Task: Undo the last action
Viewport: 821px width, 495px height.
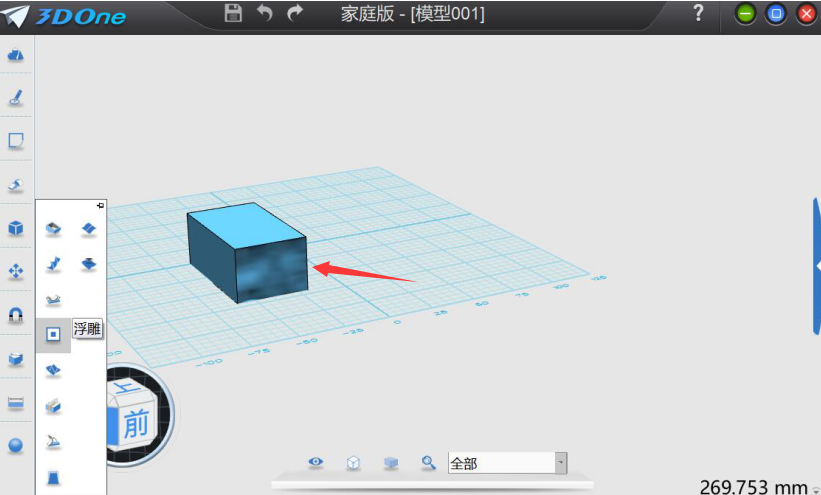Action: click(x=264, y=13)
